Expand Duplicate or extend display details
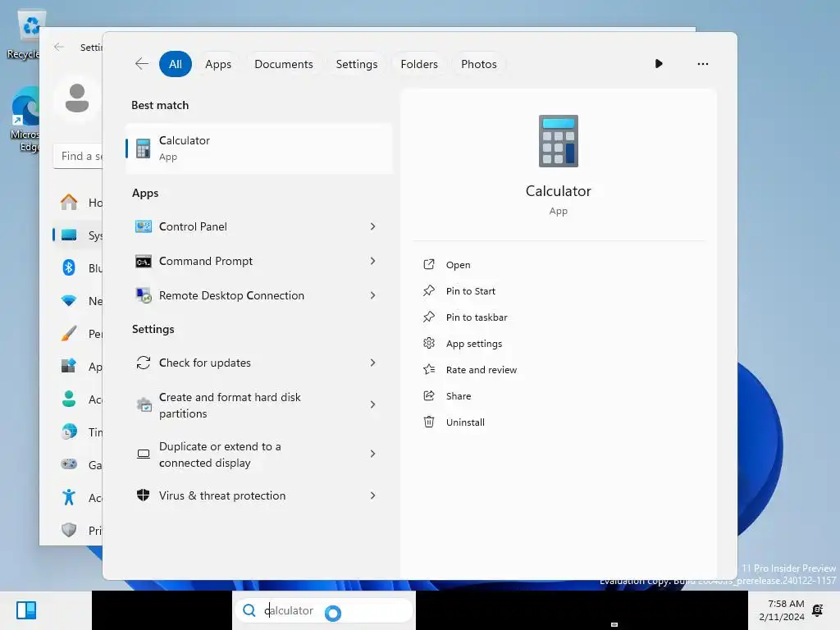 [x=373, y=454]
